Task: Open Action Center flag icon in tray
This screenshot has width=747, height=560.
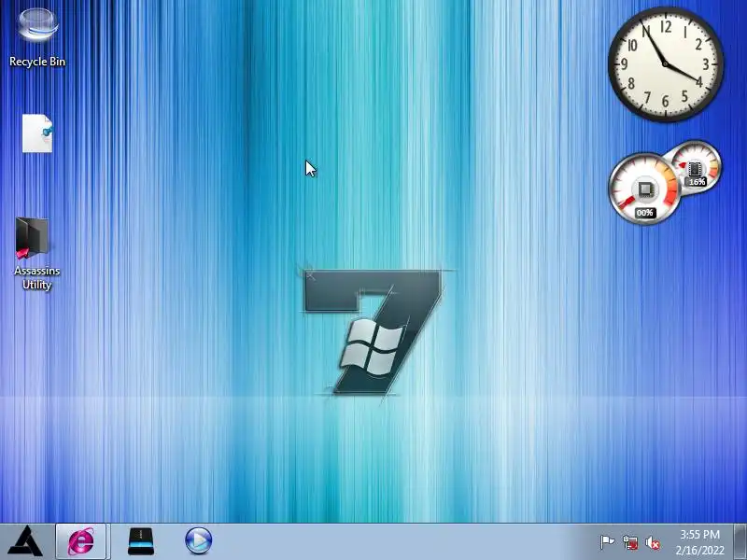Action: (x=607, y=542)
